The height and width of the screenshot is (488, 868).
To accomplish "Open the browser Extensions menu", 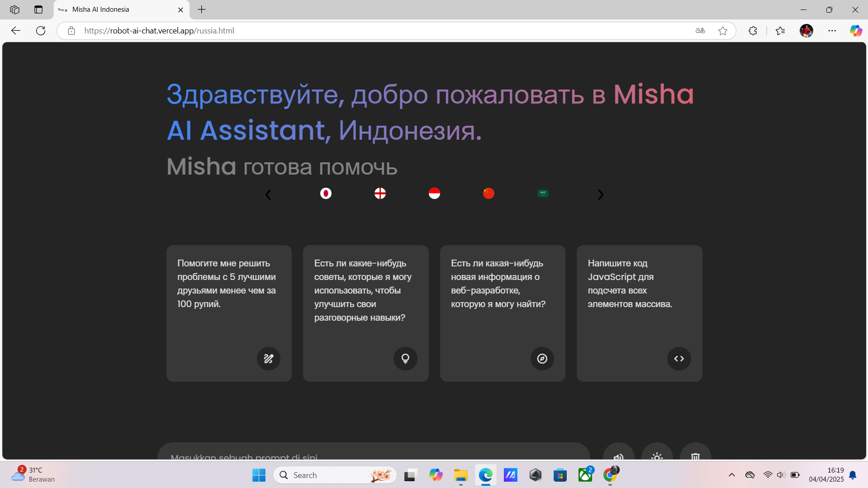I will click(x=753, y=31).
